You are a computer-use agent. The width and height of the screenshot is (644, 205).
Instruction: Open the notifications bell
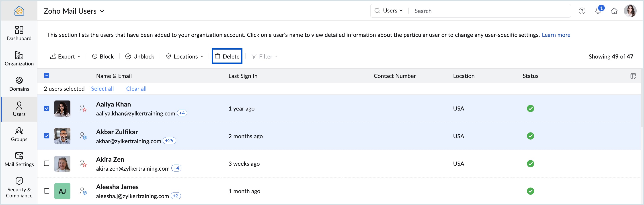(x=598, y=11)
